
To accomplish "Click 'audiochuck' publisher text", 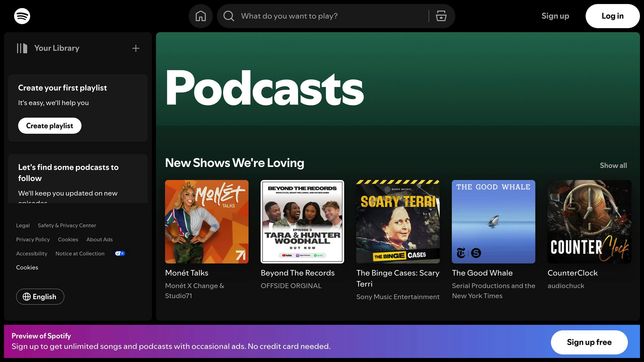I will [x=566, y=286].
